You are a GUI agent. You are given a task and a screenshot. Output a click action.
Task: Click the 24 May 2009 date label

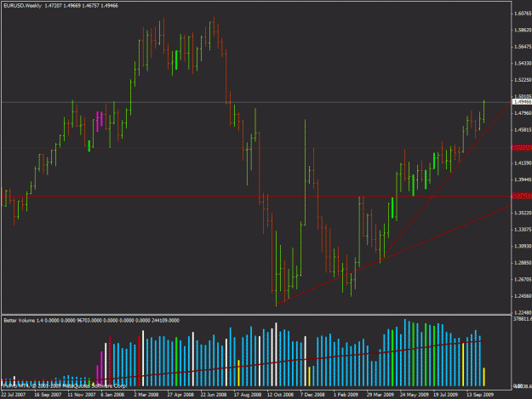click(x=414, y=395)
